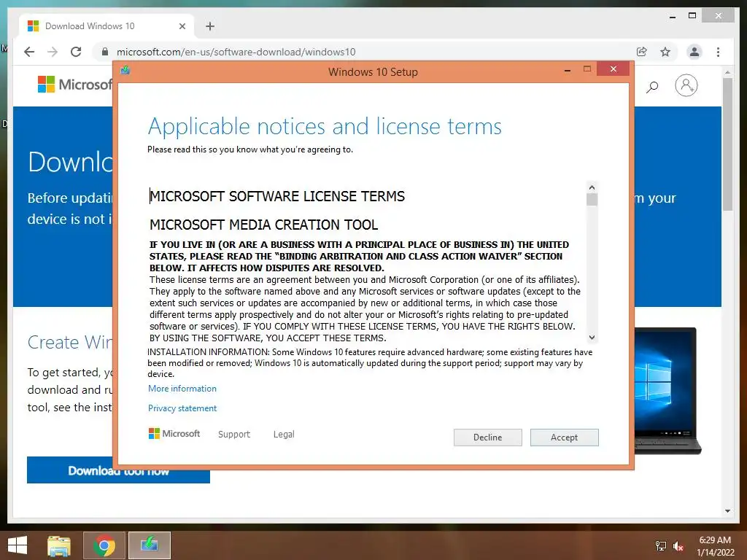
Task: Click the license text scroll up arrow
Action: coord(592,187)
